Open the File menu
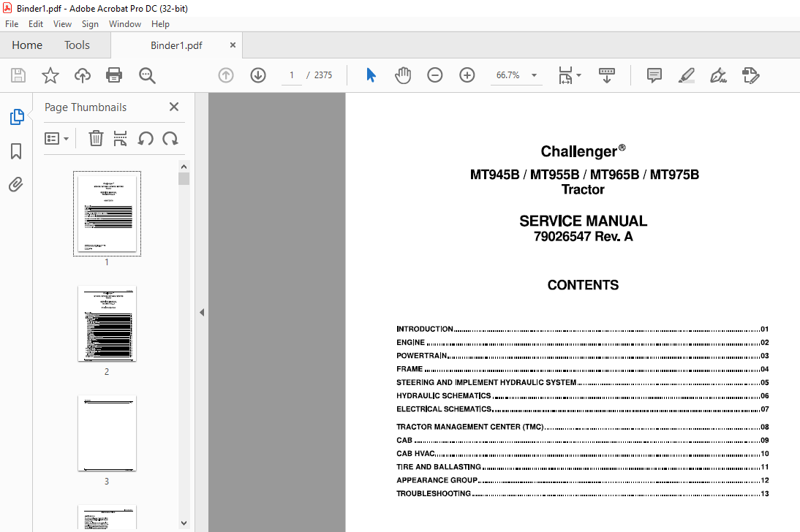This screenshot has width=800, height=532. (x=12, y=24)
